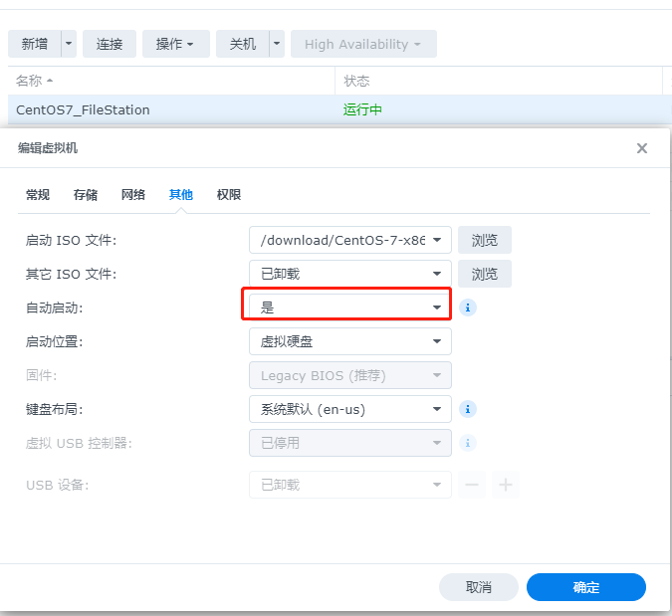Viewport: 672px width, 616px height.
Task: Click the 关机 button
Action: pyautogui.click(x=243, y=44)
